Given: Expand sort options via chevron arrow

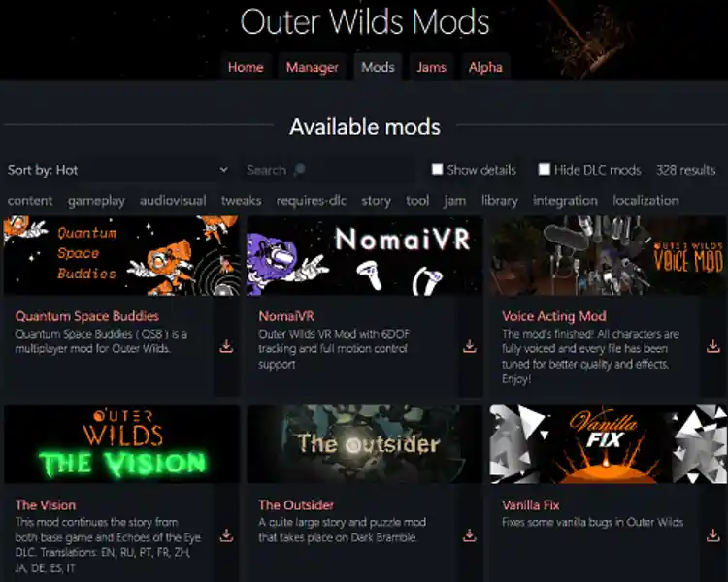Looking at the screenshot, I should [x=224, y=170].
